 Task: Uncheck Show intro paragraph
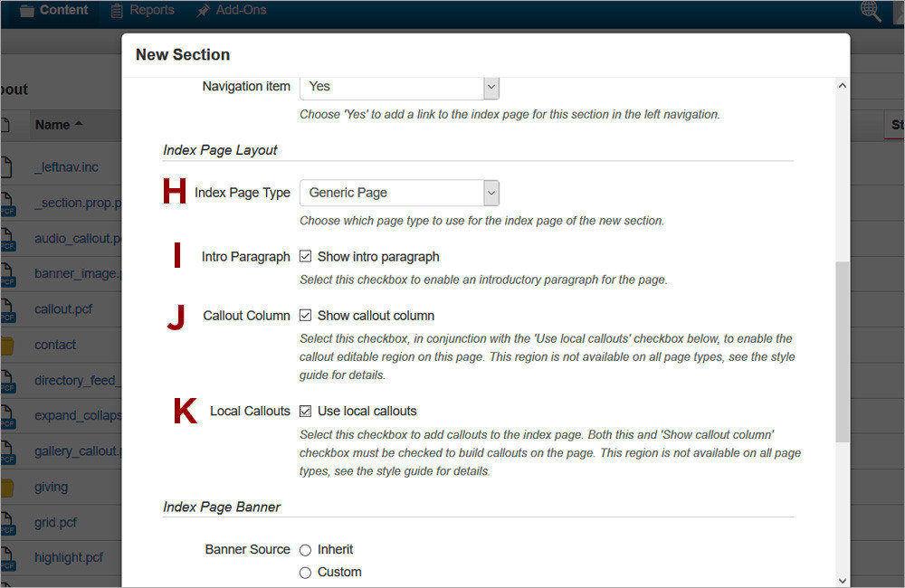tap(305, 256)
